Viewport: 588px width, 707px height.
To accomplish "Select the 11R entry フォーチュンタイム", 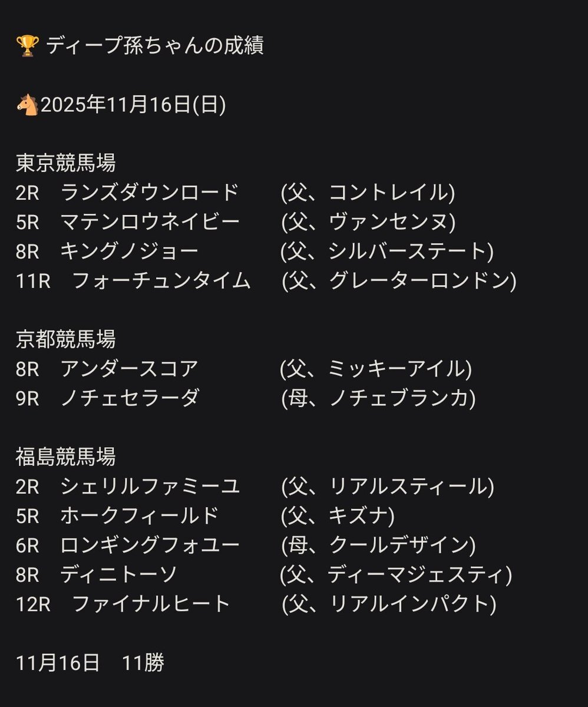I will pos(161,280).
